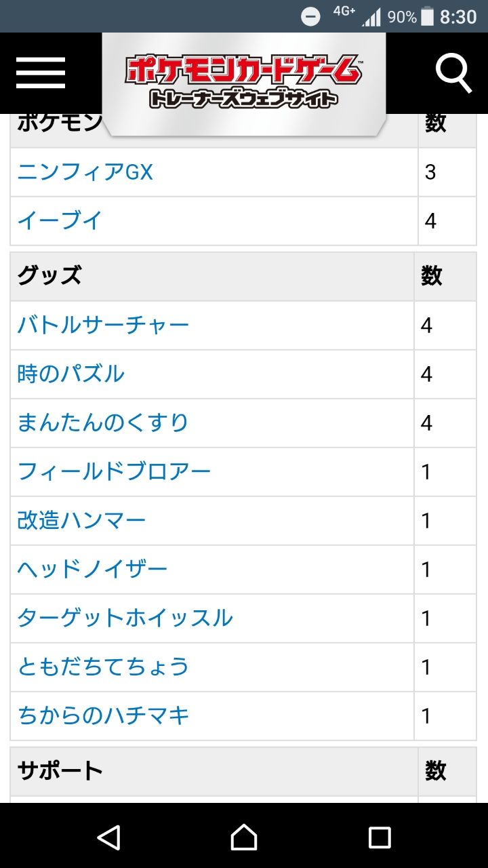488x868 pixels.
Task: Tap the Android home button
Action: tap(244, 837)
